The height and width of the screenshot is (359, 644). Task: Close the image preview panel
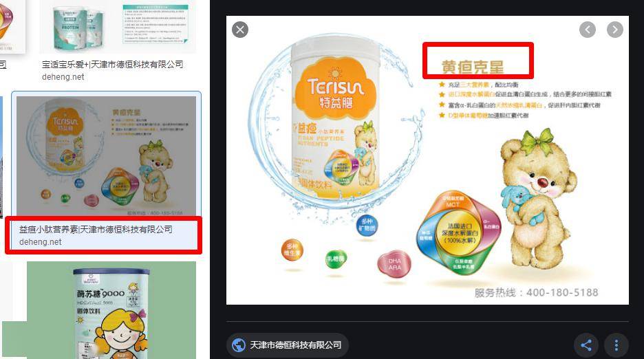tap(240, 30)
